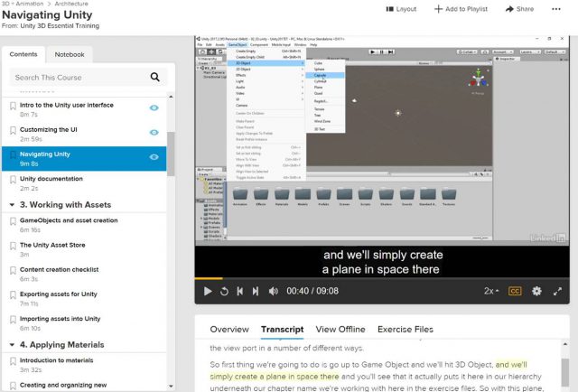Bookmark Introduction to materials lesson
This screenshot has width=578, height=392.
tap(13, 361)
